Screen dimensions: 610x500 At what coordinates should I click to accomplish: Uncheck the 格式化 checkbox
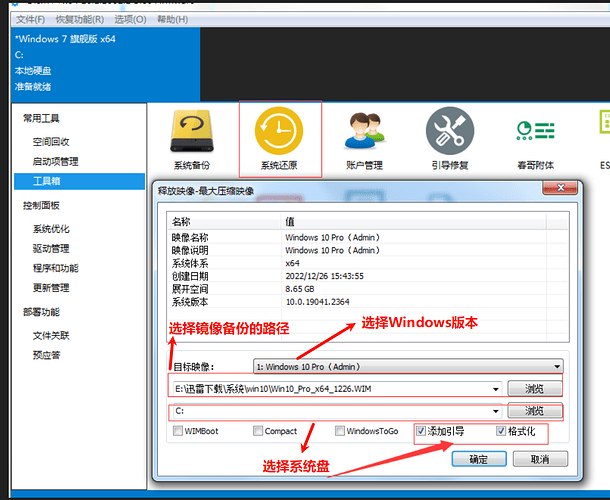tap(501, 431)
